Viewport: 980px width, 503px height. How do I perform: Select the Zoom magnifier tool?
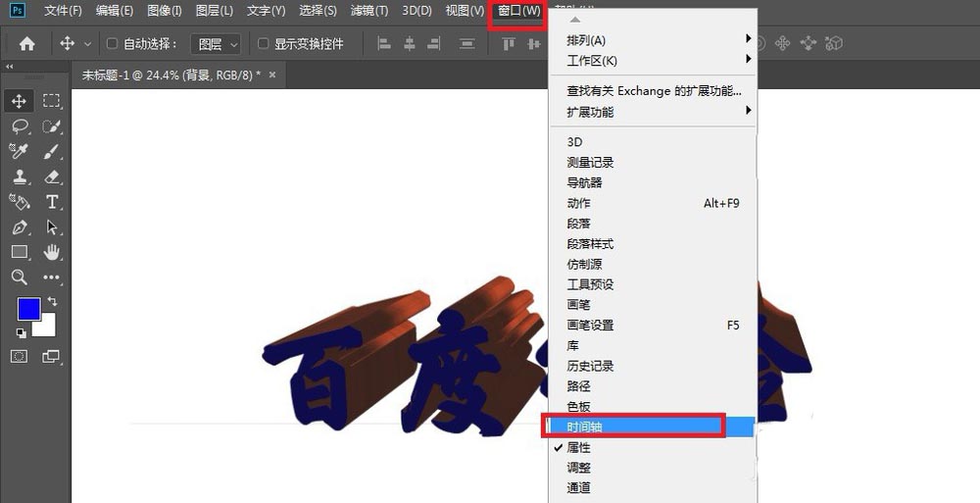(x=20, y=277)
